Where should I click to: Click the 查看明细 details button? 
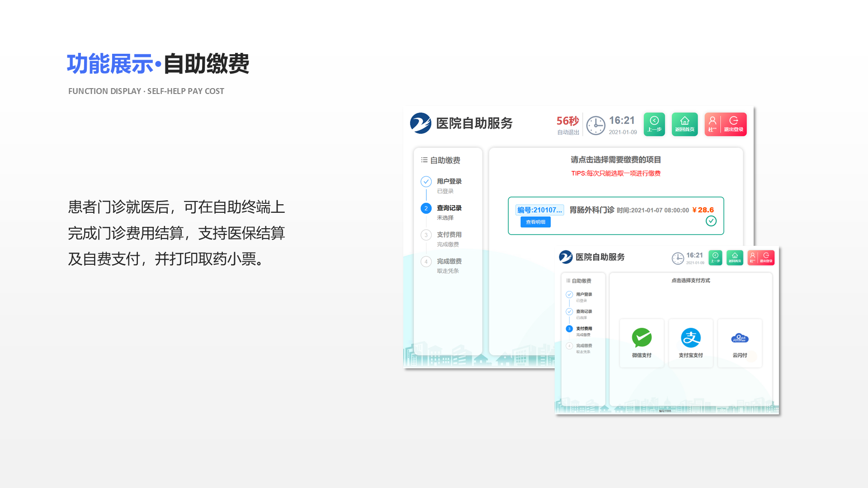[535, 222]
